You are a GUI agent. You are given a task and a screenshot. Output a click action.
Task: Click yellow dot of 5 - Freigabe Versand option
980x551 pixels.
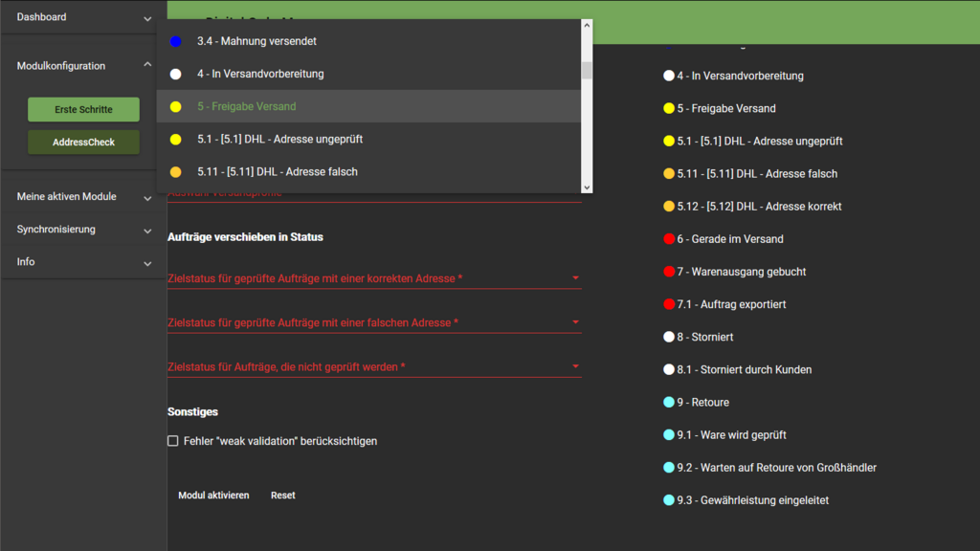[x=175, y=107]
